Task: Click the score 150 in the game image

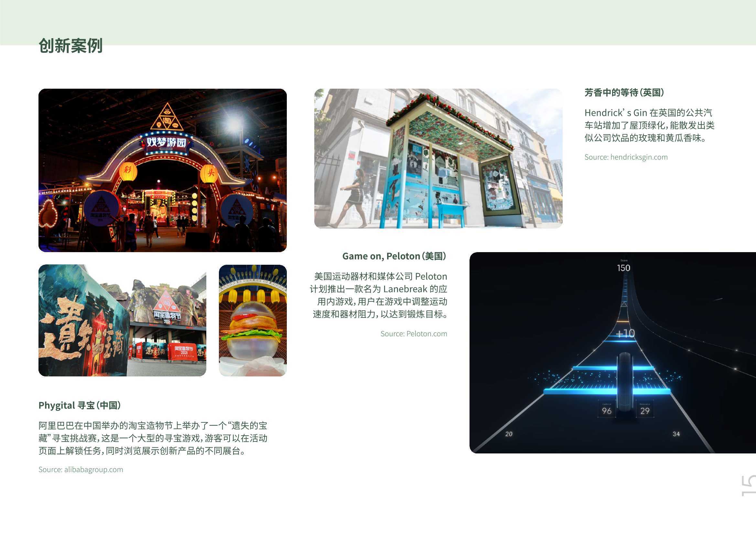Action: pos(623,268)
